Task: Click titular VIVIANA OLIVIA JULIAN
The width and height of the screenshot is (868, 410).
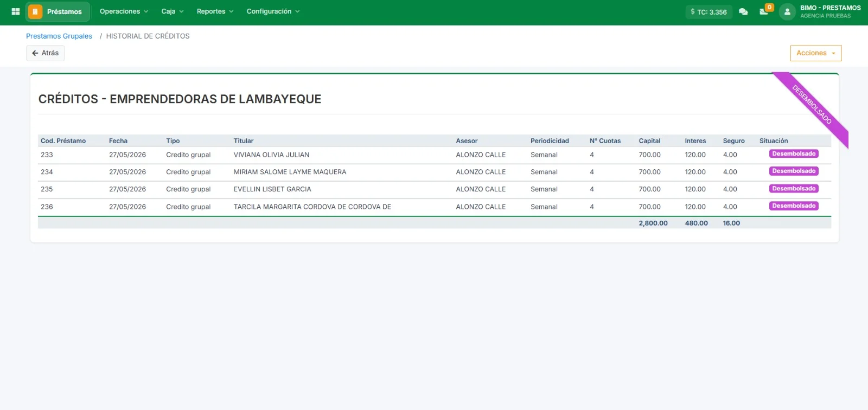Action: coord(271,155)
